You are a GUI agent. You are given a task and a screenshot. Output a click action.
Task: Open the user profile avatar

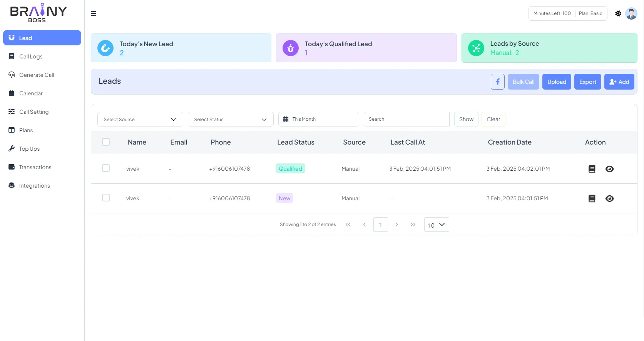pos(631,13)
